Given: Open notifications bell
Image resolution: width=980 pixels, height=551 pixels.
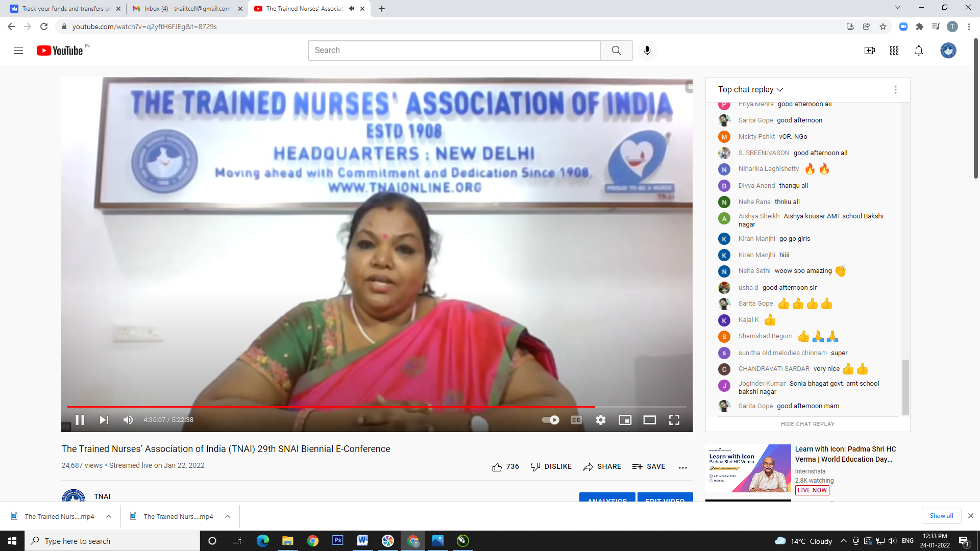Looking at the screenshot, I should coord(919,51).
